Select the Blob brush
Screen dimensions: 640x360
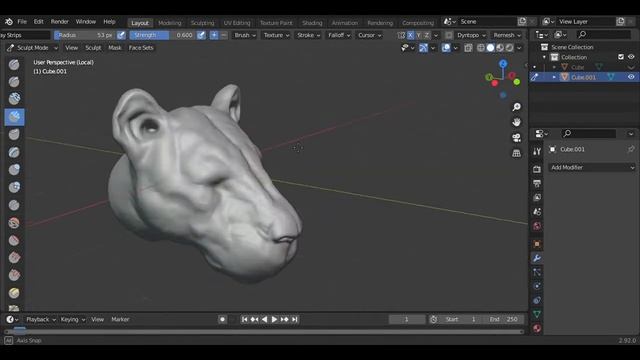pos(14,187)
